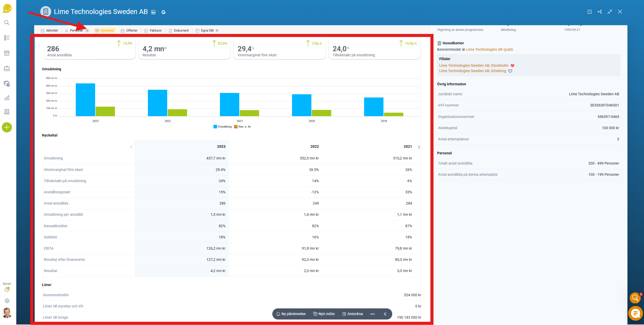Open the Lime Technologies Sweden AB, Stockholm link

(x=474, y=65)
